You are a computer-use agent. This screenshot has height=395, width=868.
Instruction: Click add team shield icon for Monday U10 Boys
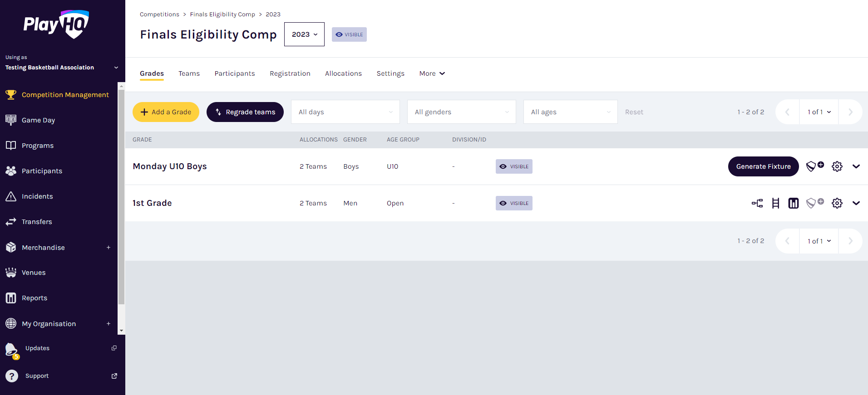(815, 166)
